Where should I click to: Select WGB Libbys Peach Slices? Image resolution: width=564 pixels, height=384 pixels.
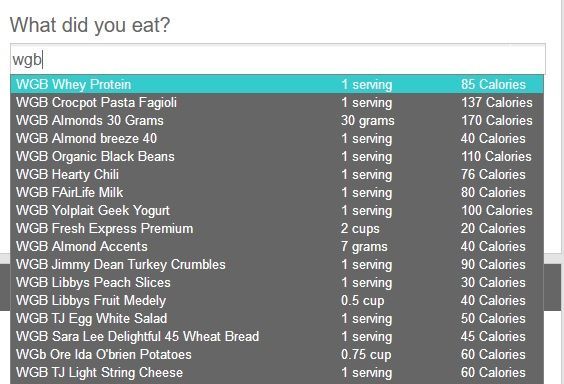[x=277, y=282]
